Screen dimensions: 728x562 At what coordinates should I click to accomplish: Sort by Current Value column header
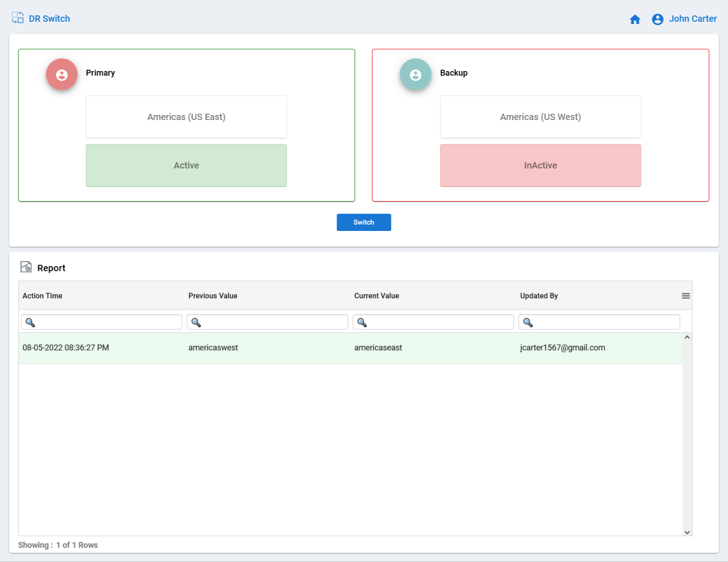(x=376, y=296)
